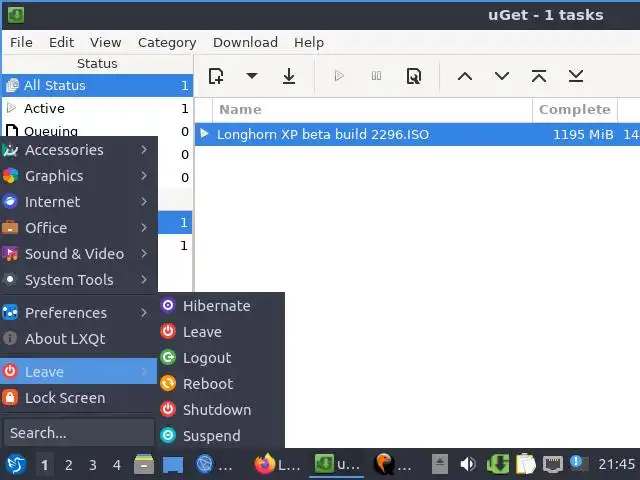
Task: Open the Download menu
Action: pyautogui.click(x=245, y=42)
